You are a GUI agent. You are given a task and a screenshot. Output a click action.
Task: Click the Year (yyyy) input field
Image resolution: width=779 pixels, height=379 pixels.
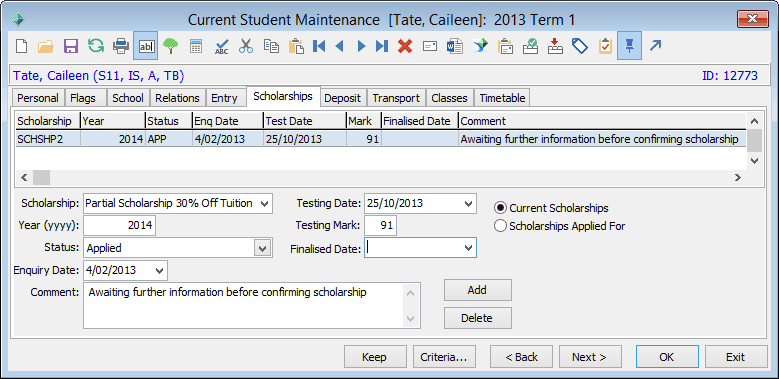point(119,225)
